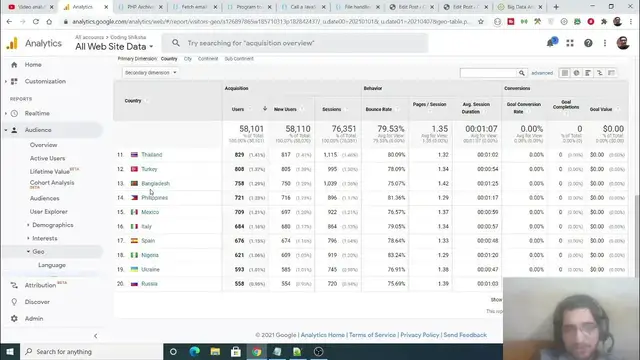Open the Send Feedback footer link

pyautogui.click(x=465, y=335)
